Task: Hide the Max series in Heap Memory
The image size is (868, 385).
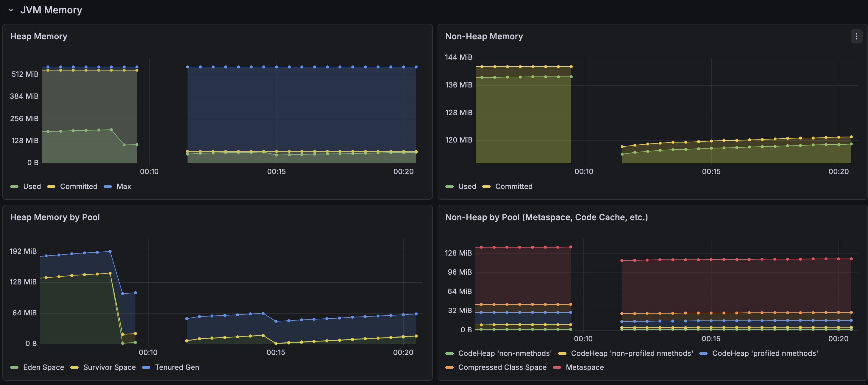Action: (x=123, y=186)
